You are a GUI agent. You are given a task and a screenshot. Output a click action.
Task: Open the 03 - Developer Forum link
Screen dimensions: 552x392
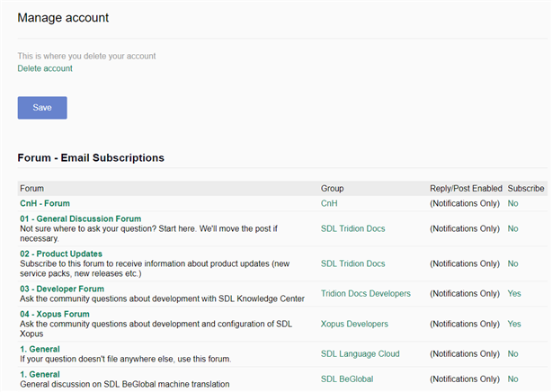62,289
